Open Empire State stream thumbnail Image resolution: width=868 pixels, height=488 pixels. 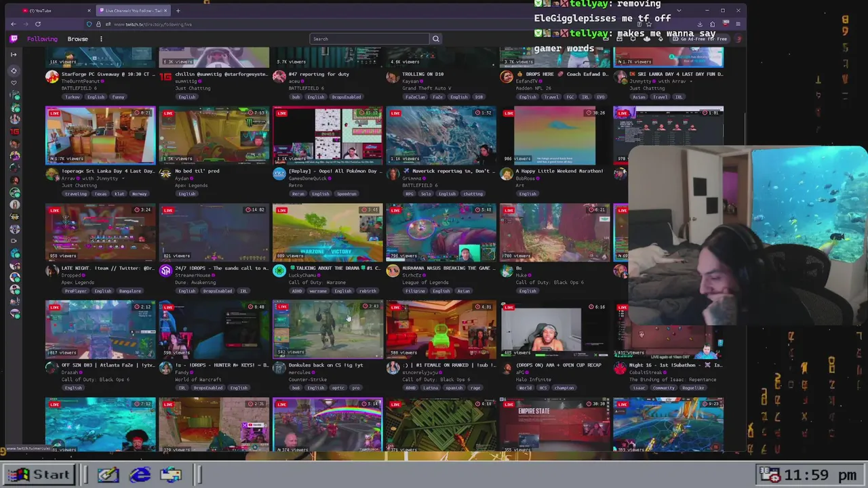[x=555, y=426]
